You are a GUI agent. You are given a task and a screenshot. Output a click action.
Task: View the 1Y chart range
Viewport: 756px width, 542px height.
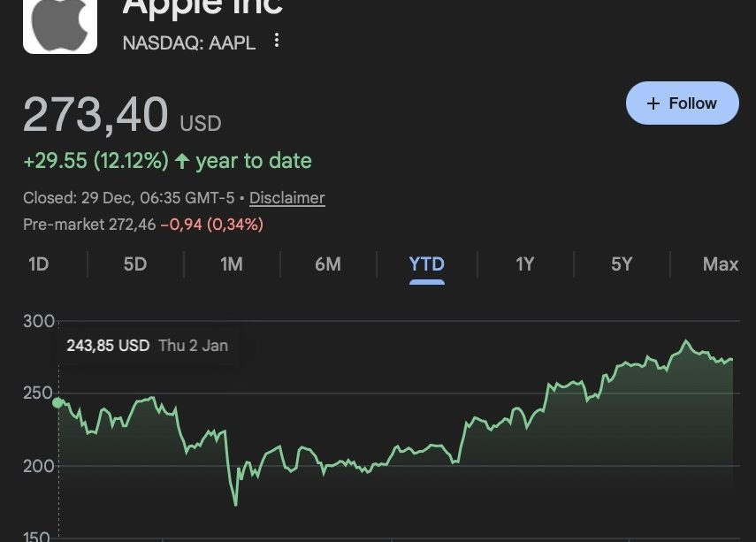coord(524,264)
